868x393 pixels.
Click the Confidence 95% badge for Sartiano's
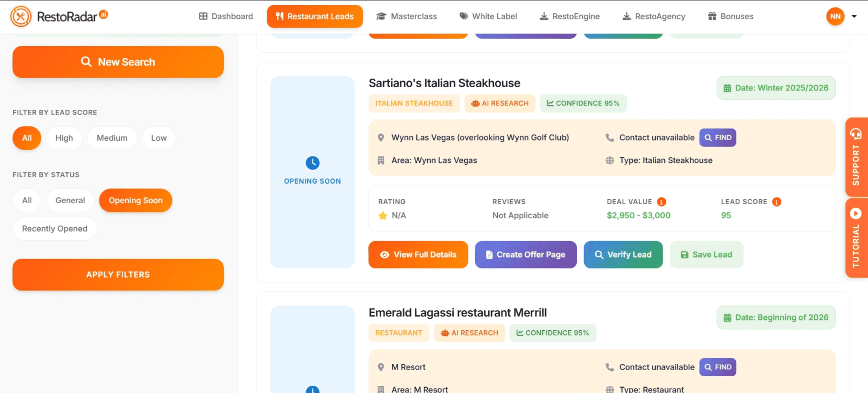pos(583,104)
